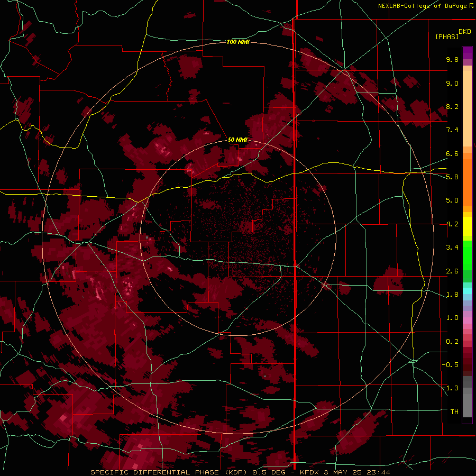Pick the gray segment at the bottom of the color bar

point(467,405)
